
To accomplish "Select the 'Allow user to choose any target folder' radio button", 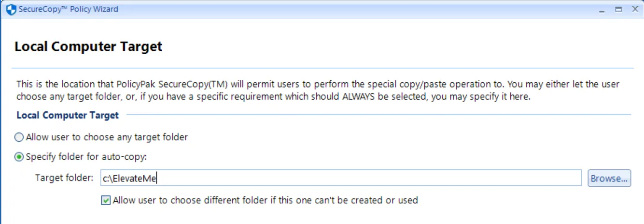I will tap(19, 137).
